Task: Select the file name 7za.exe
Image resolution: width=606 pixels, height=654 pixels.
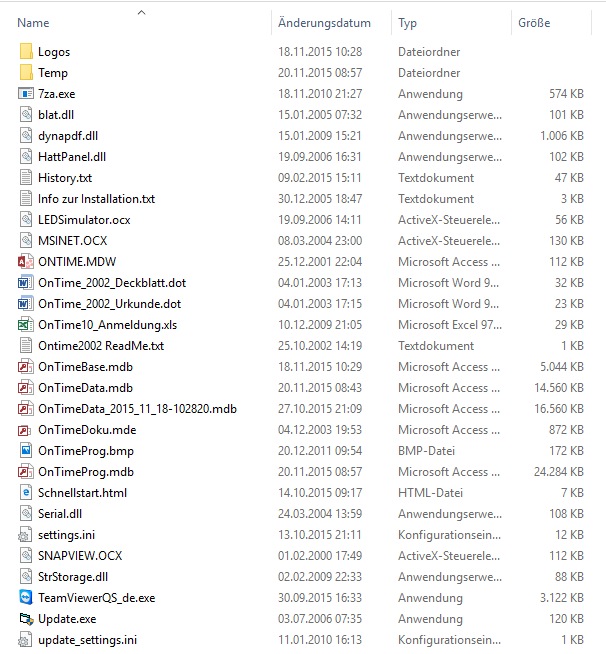Action: (56, 94)
